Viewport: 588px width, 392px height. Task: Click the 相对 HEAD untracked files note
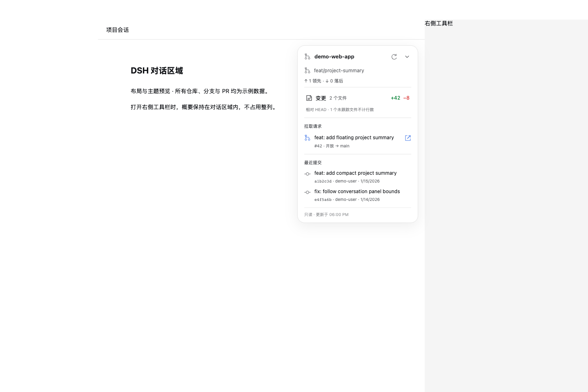click(x=340, y=109)
